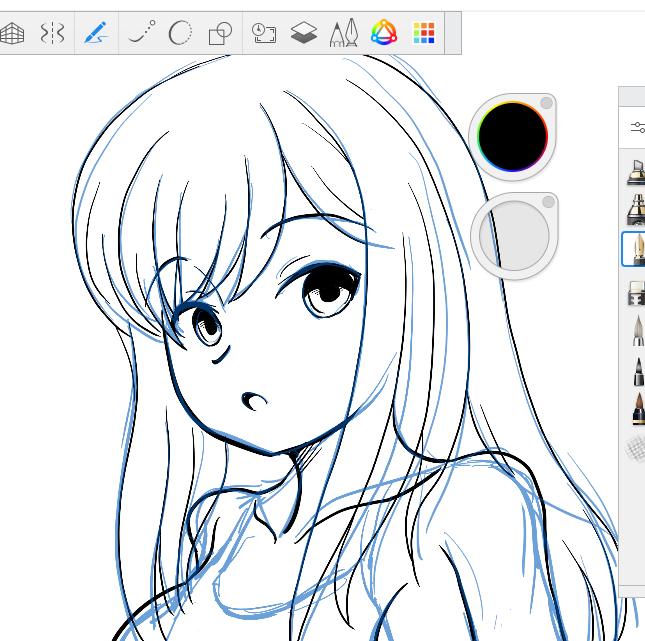Screen dimensions: 645x641
Task: Toggle the blue predictive stroke tool
Action: (96, 33)
